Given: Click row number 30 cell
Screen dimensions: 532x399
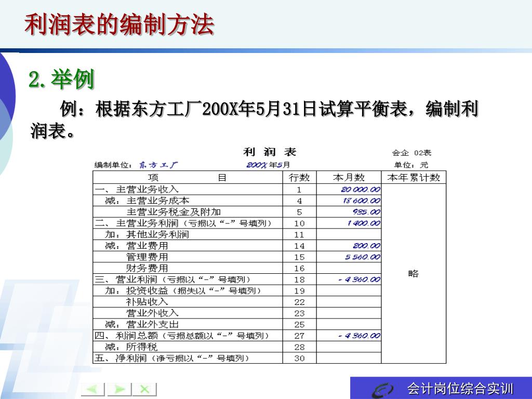Looking at the screenshot, I should [299, 358].
